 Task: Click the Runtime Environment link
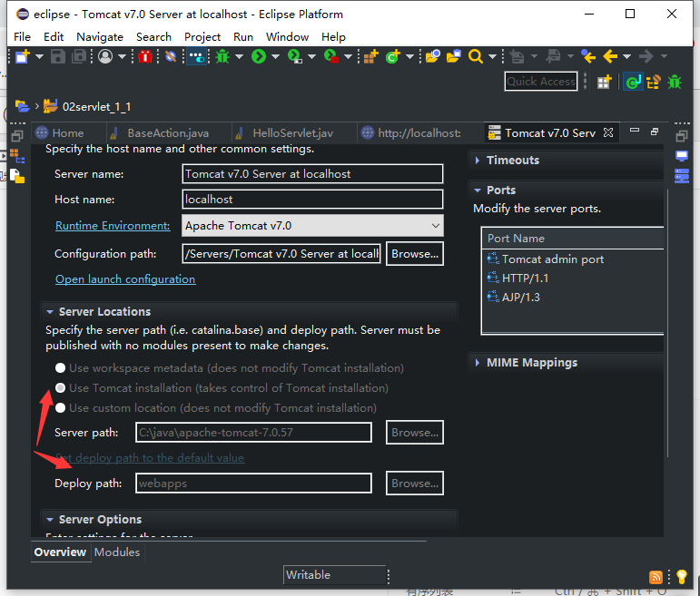113,226
